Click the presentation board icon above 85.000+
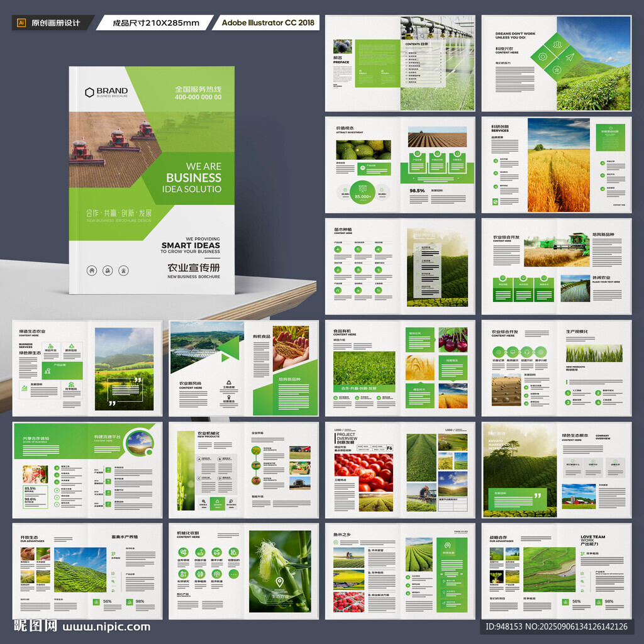Viewport: 644px width, 644px height. (x=363, y=189)
